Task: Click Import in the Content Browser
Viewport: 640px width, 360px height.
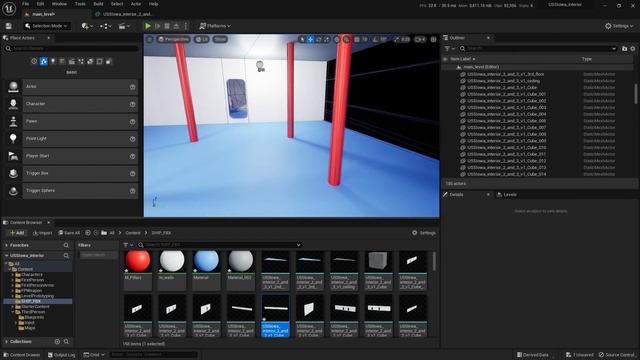Action: pos(42,233)
